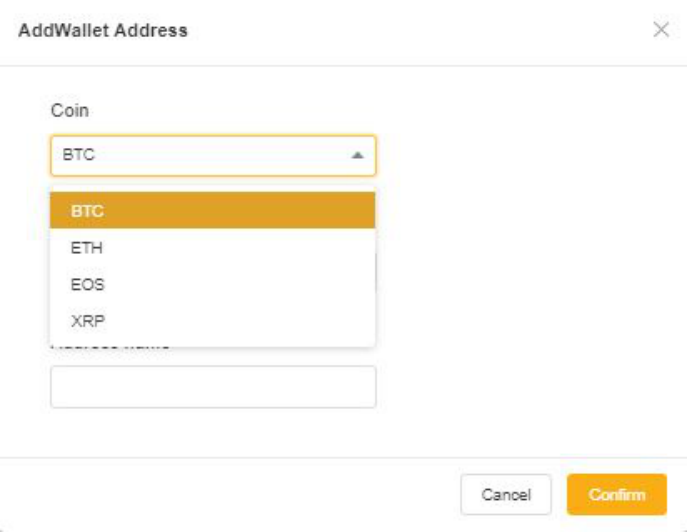Image resolution: width=687 pixels, height=532 pixels.
Task: Dismiss the popup using the X icon
Action: [x=661, y=30]
